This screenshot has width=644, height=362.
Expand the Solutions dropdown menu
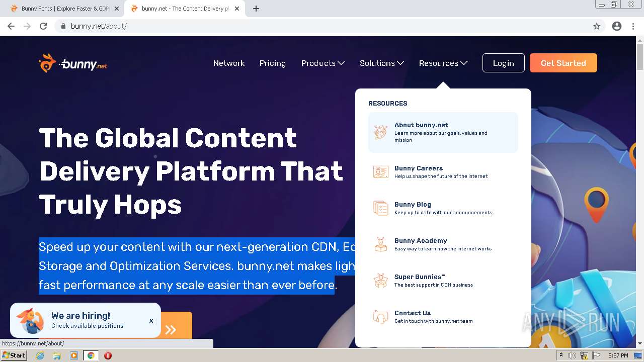(381, 63)
